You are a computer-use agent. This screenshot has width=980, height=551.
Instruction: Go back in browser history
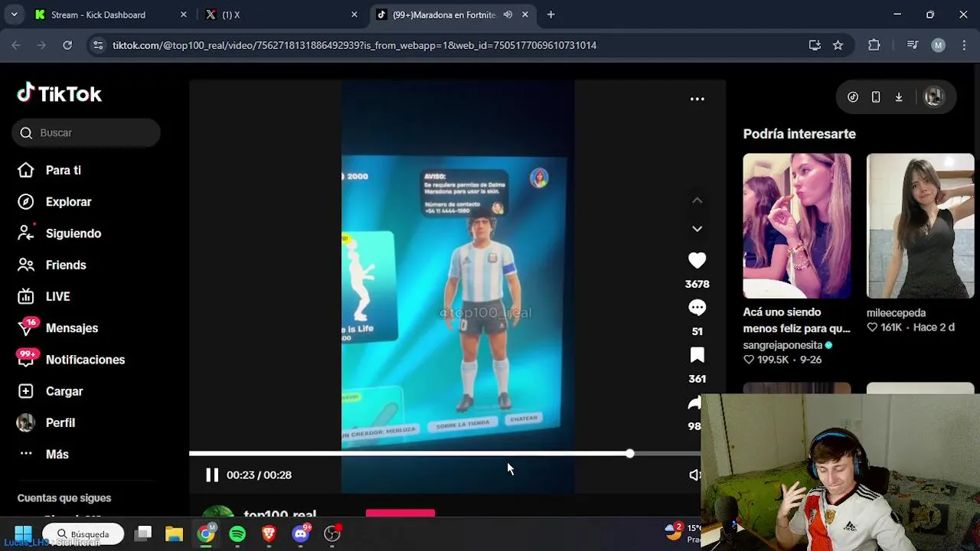(x=16, y=45)
